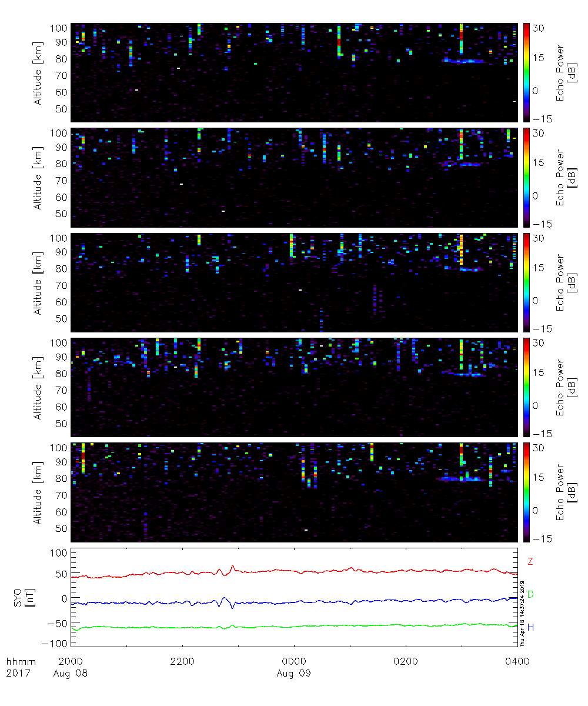Click the 0000 time tick label

click(x=294, y=661)
